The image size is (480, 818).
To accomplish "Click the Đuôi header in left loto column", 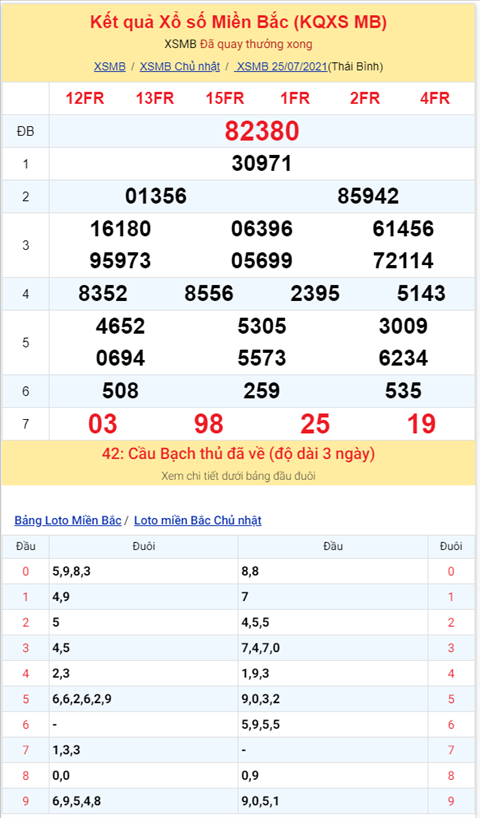I will coord(143,546).
